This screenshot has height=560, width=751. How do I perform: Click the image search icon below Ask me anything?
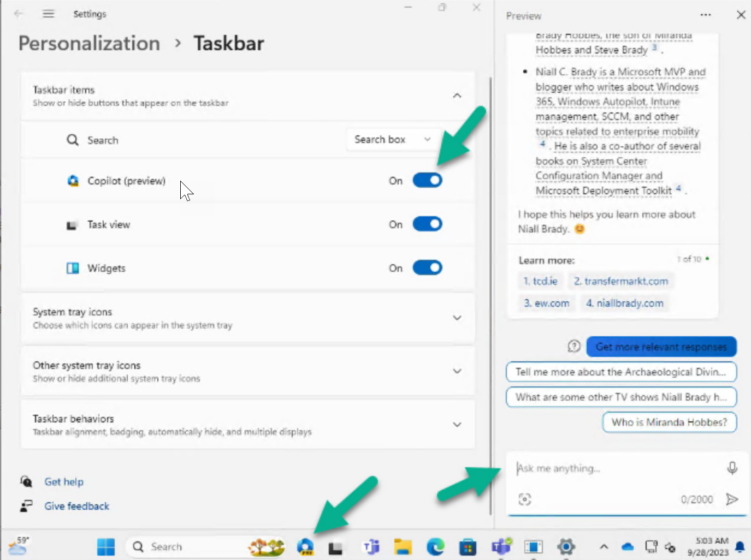pyautogui.click(x=524, y=499)
